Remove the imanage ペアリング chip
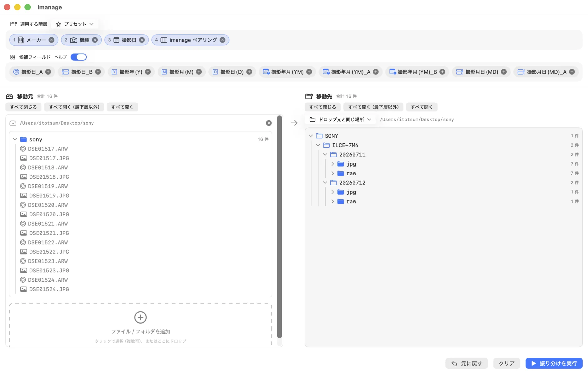This screenshot has height=374, width=588. [222, 40]
